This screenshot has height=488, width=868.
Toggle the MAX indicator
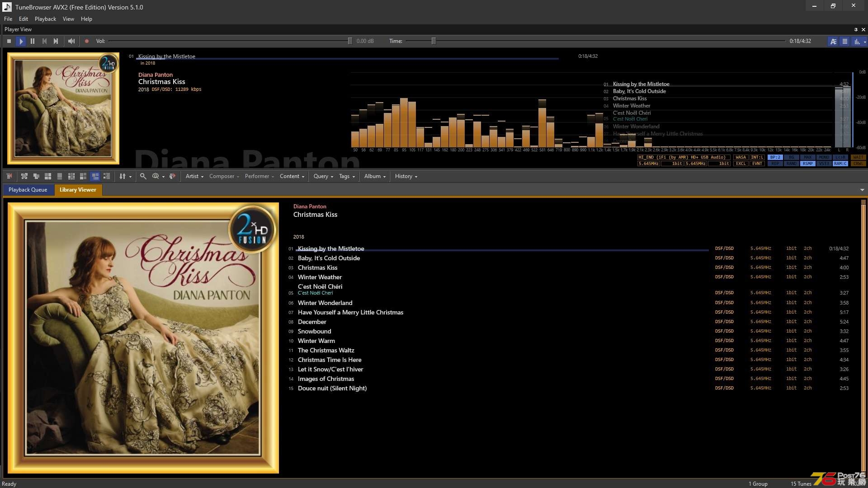click(x=808, y=157)
